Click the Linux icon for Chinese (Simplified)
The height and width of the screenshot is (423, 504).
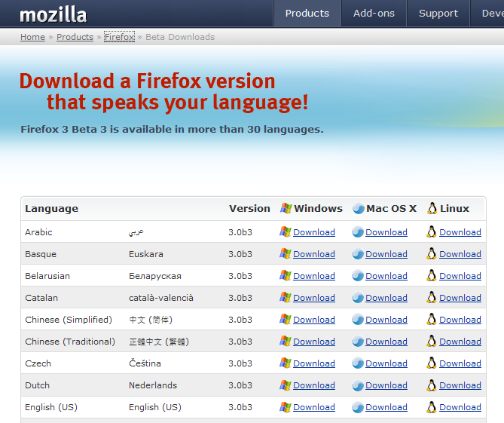click(432, 319)
